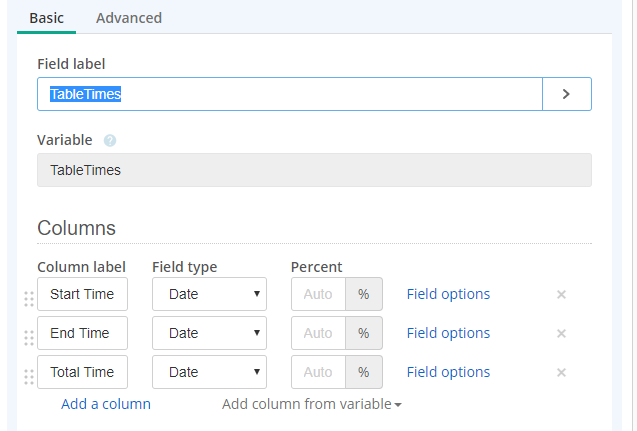Image resolution: width=637 pixels, height=431 pixels.
Task: Click the Field label text input
Action: coord(290,94)
